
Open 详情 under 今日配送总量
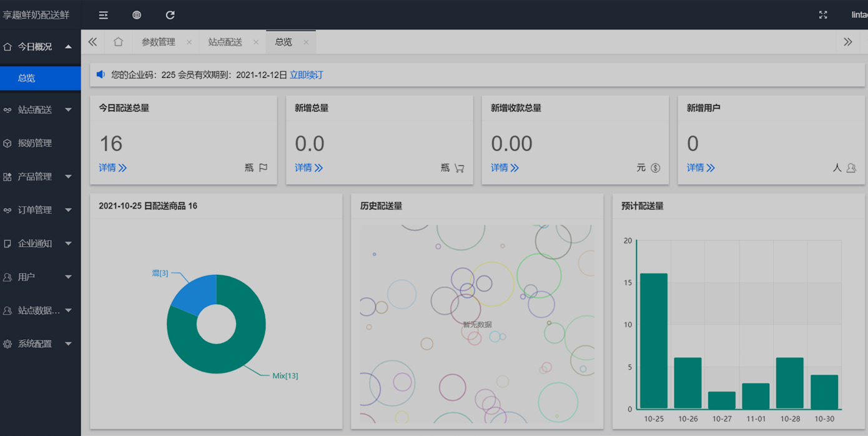[x=112, y=167]
